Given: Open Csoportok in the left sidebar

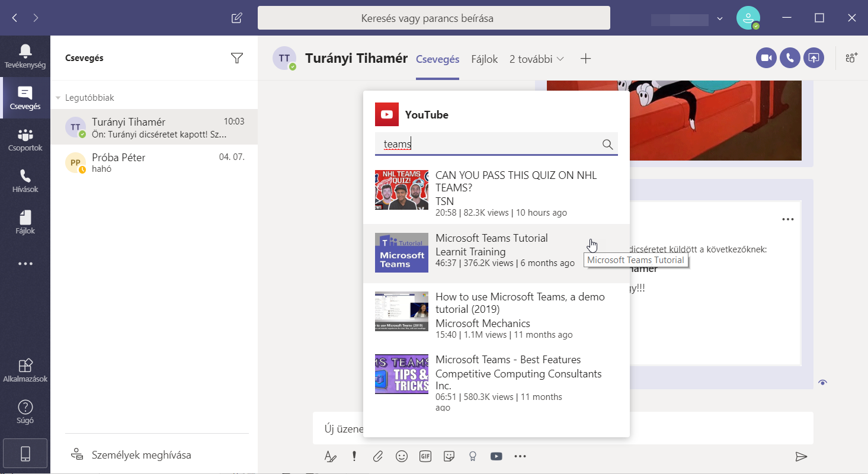Looking at the screenshot, I should pyautogui.click(x=25, y=140).
